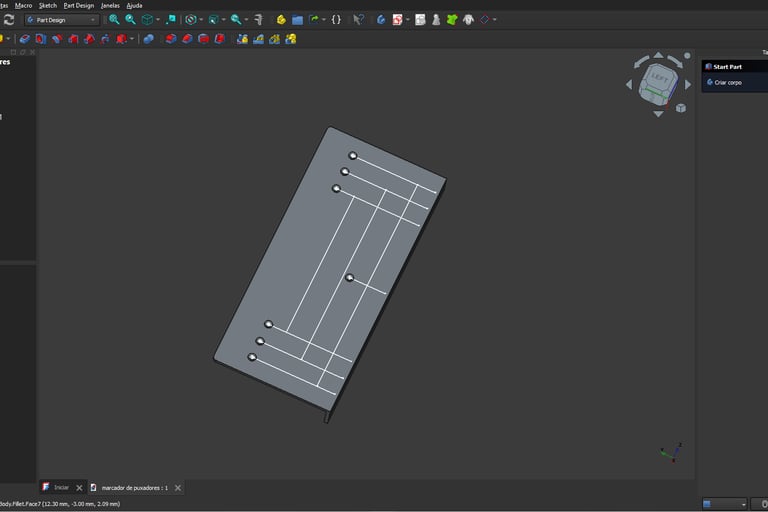
Task: Switch to the Iniciar tab
Action: tap(60, 487)
